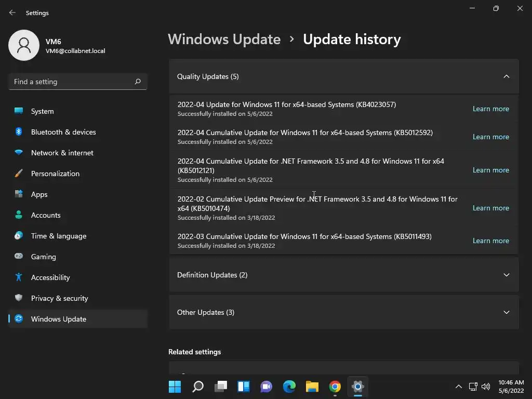Open taskbar Search
The image size is (532, 399).
tap(198, 387)
